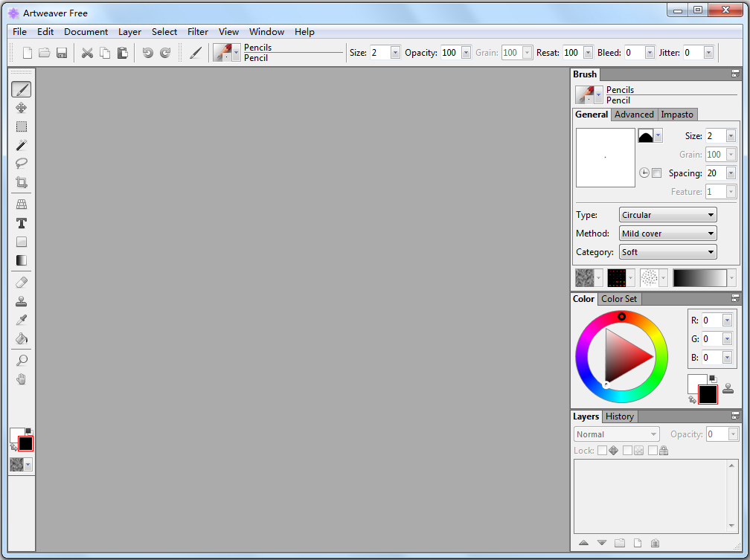Expand the layer blend mode dropdown showing Normal
The width and height of the screenshot is (750, 560).
click(x=616, y=434)
